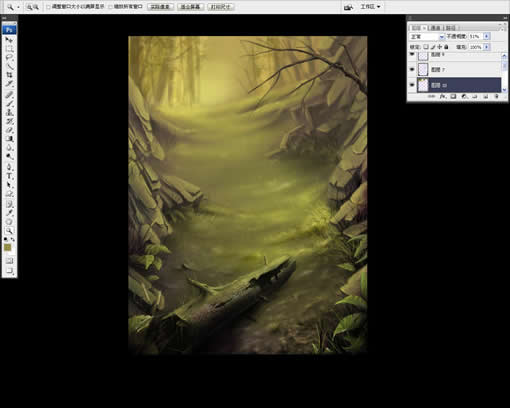Image resolution: width=510 pixels, height=408 pixels.
Task: Open the foreground color swatch
Action: click(x=7, y=247)
